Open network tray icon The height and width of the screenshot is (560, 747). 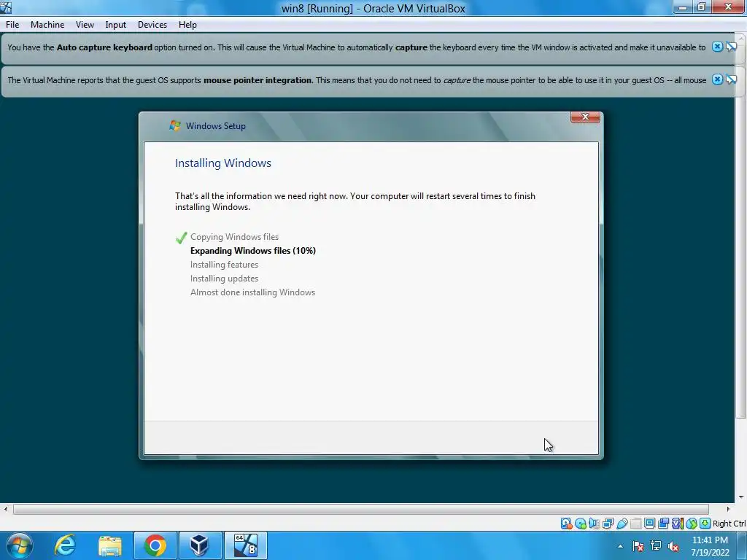(x=656, y=546)
